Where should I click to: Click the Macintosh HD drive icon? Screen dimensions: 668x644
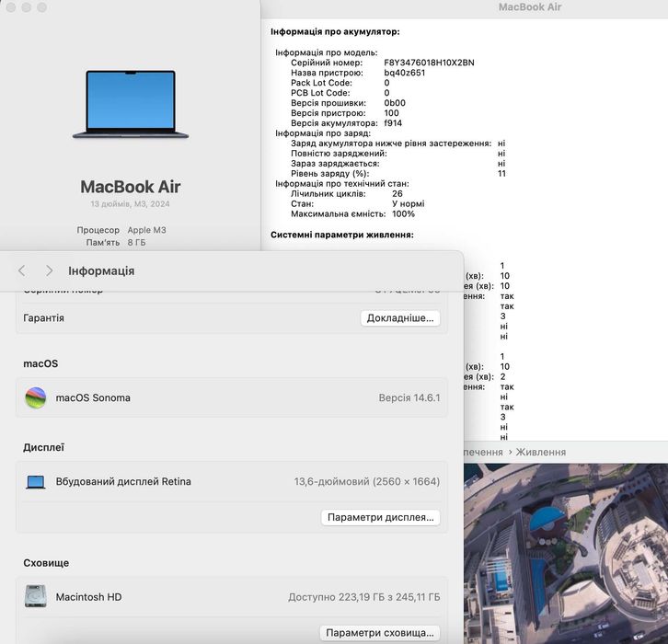[35, 596]
